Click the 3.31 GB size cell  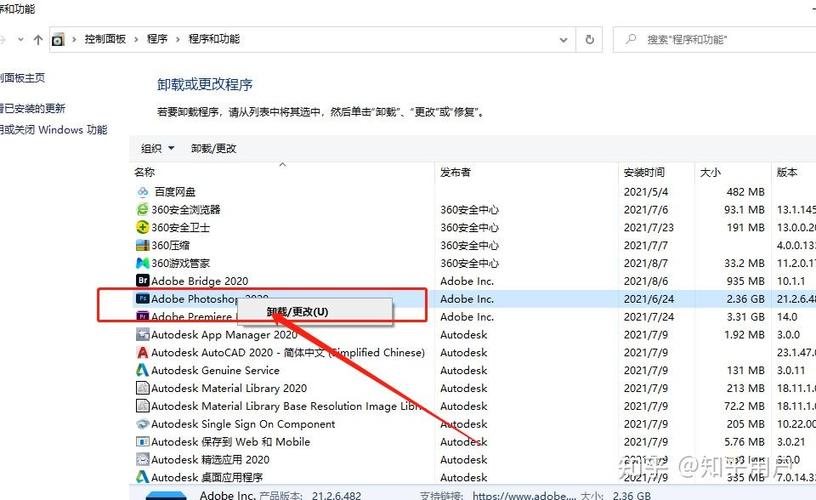[x=745, y=317]
